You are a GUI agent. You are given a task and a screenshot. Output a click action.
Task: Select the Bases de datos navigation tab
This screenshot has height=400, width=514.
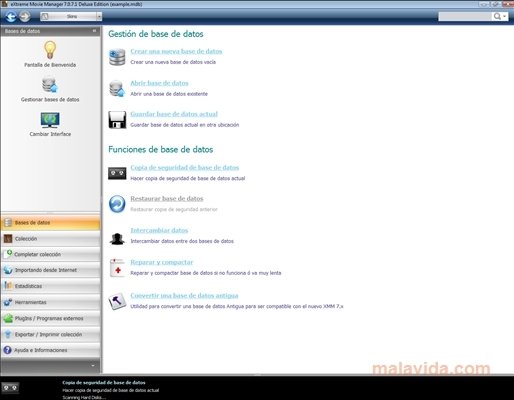tap(51, 223)
